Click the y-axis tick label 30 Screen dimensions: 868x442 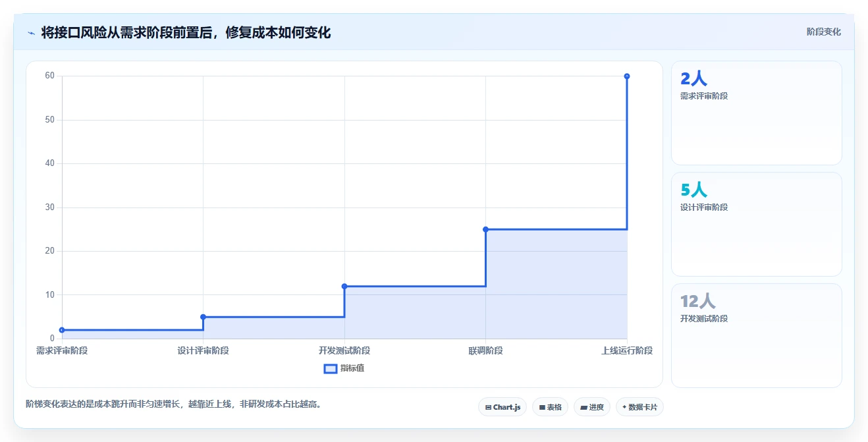tap(50, 207)
